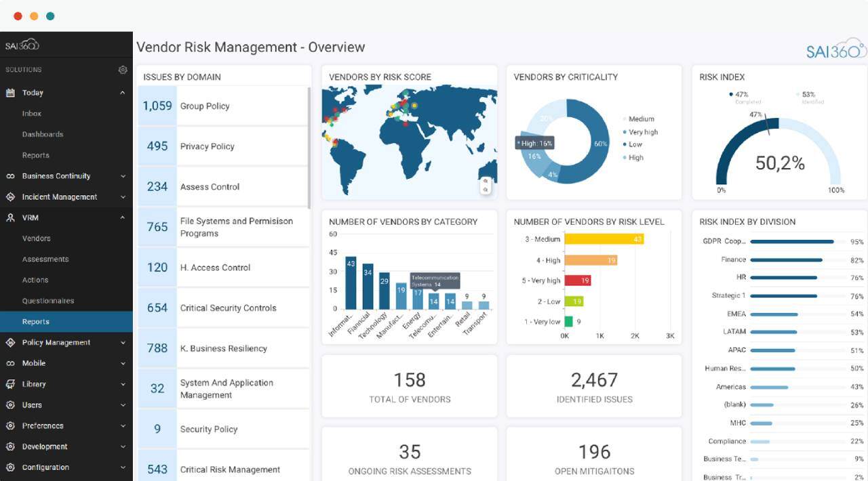Collapse the Today section

click(x=123, y=92)
